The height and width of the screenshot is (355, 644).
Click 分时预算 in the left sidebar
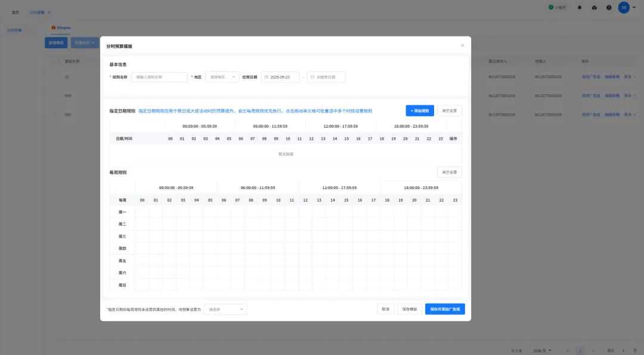[x=15, y=30]
